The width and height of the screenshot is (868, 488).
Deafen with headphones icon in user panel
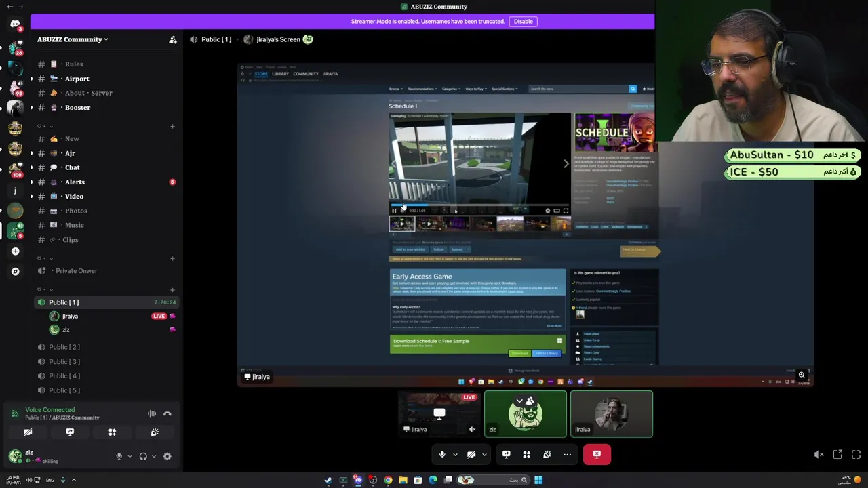pos(143,456)
